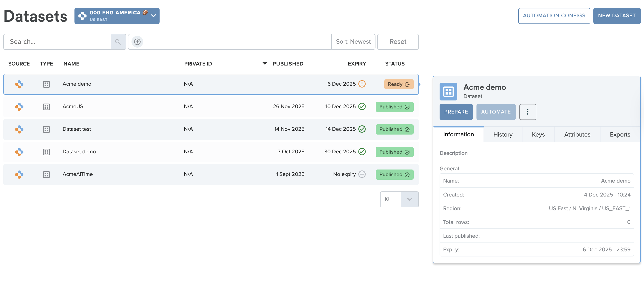Click the source icon in Dataset demo row
This screenshot has height=289, width=644.
click(19, 152)
